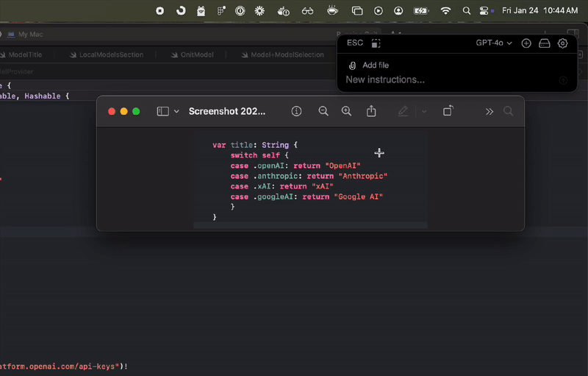Click the zoom out magnifier in Preview
588x376 pixels.
(x=323, y=111)
